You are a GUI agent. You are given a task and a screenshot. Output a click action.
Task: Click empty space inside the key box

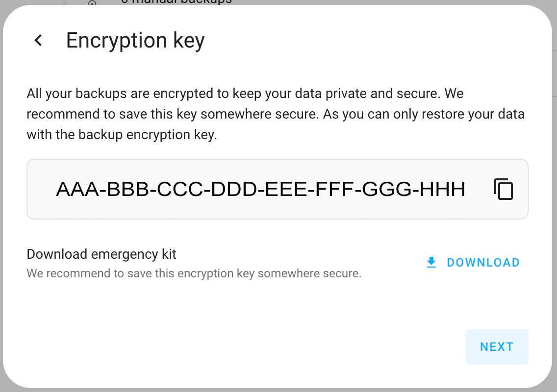pos(480,210)
